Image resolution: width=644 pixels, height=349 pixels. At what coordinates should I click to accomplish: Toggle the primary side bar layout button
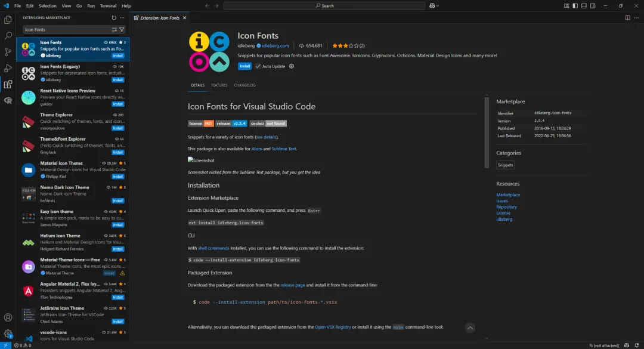575,6
